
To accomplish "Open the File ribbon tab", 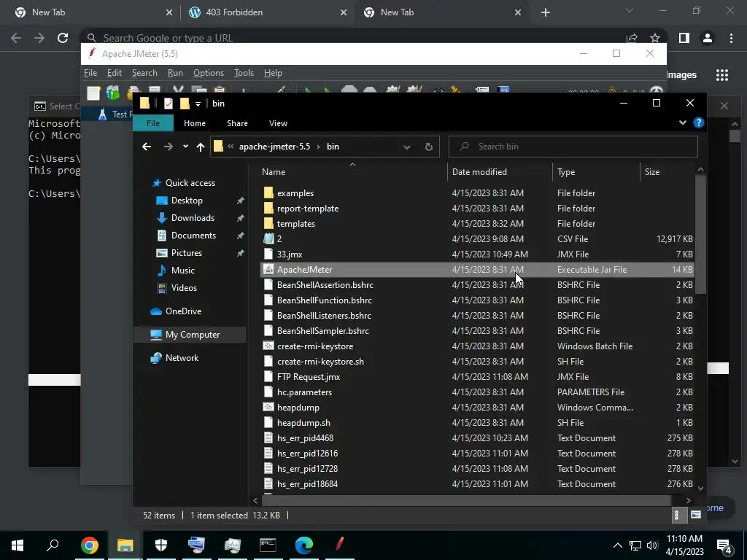I will pyautogui.click(x=153, y=123).
